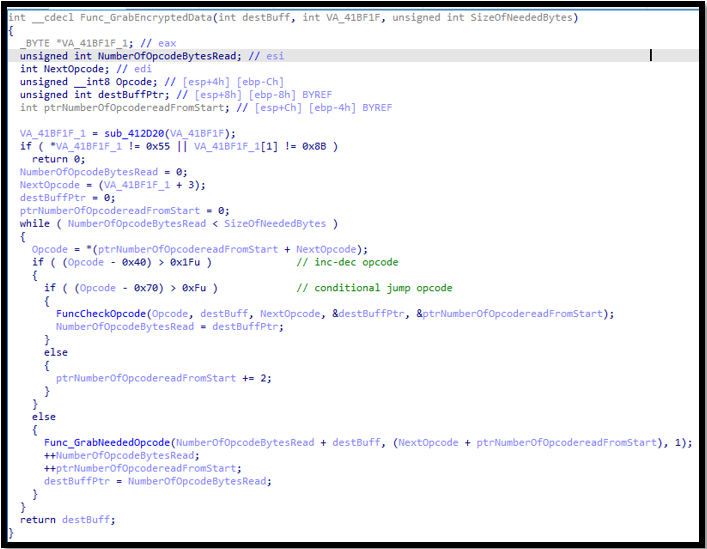This screenshot has width=707, height=549.
Task: Click the 'NumberOfOpcodeBytesRead = destBuffPtr;' line
Action: pyautogui.click(x=170, y=327)
